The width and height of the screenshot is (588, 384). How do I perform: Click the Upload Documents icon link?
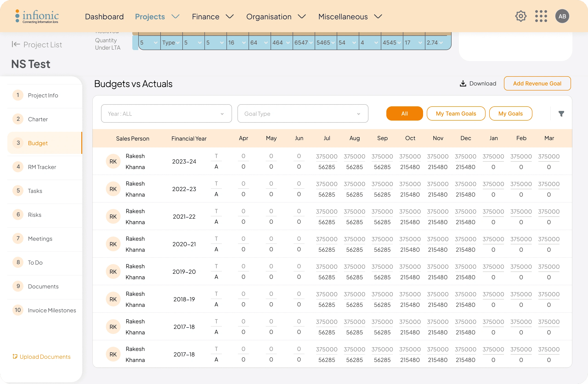(15, 356)
